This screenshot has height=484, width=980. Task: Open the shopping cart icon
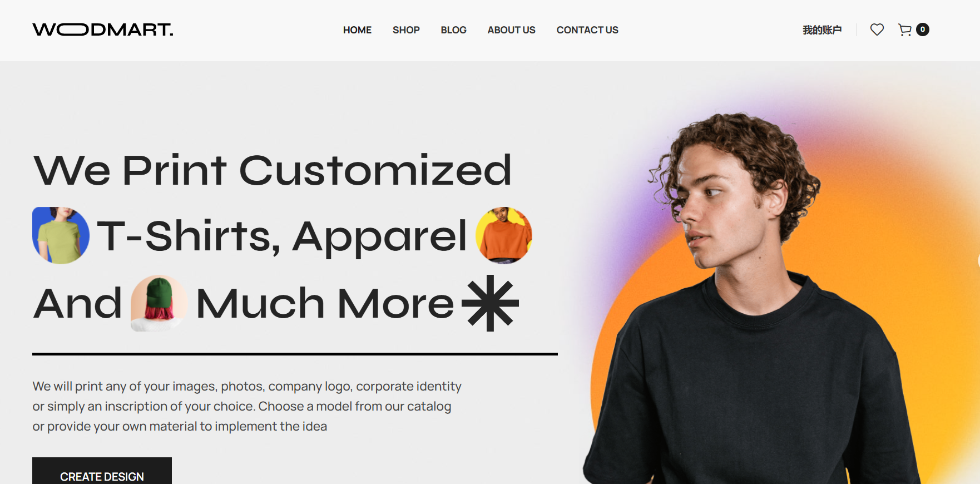click(905, 30)
